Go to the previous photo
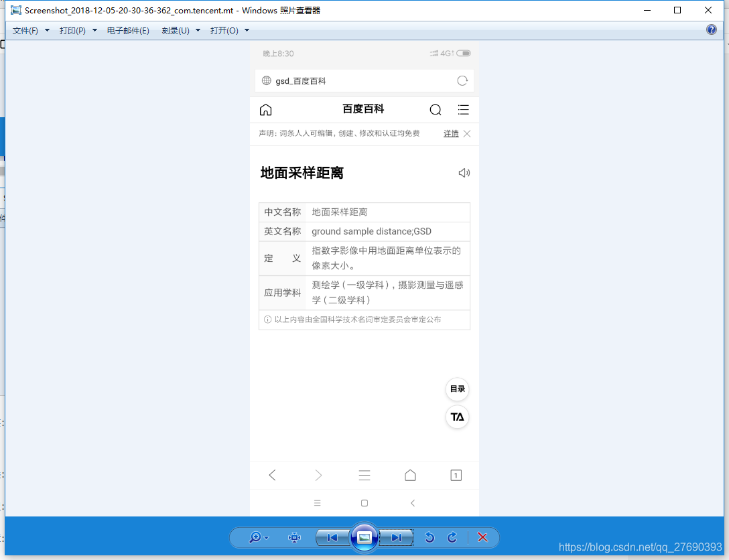 point(332,538)
